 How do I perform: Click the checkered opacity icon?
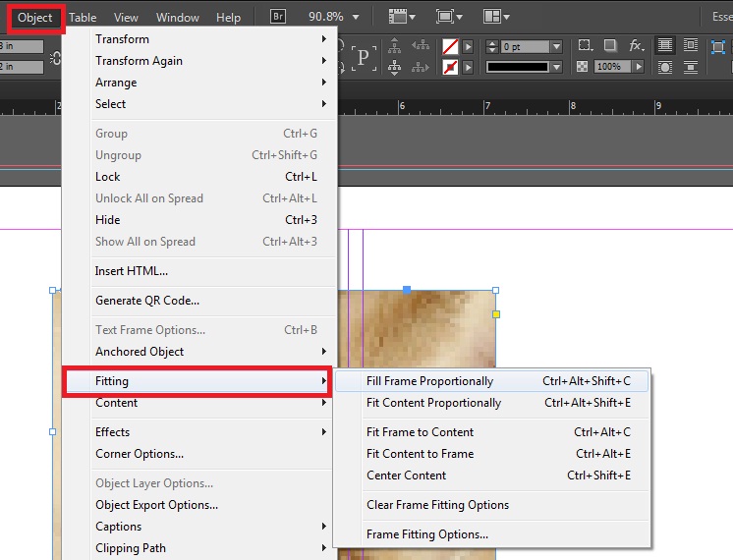[582, 67]
